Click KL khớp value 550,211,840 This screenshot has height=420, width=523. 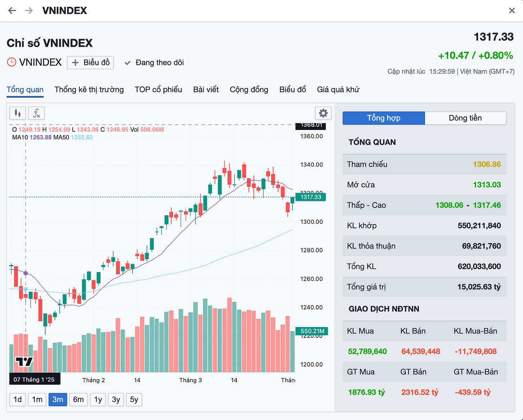(x=479, y=226)
